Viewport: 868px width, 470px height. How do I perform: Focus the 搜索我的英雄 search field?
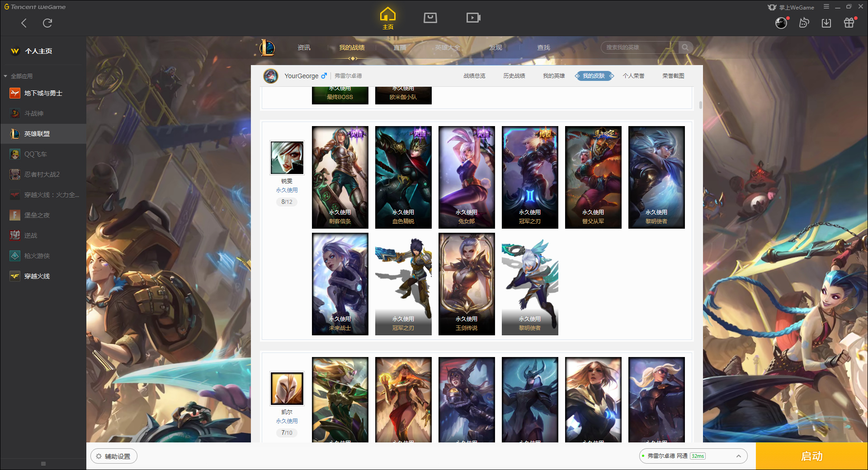point(640,47)
